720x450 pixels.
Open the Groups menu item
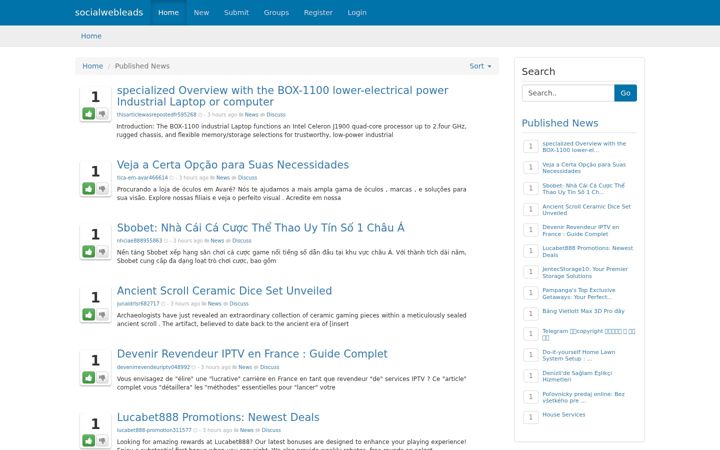coord(276,12)
